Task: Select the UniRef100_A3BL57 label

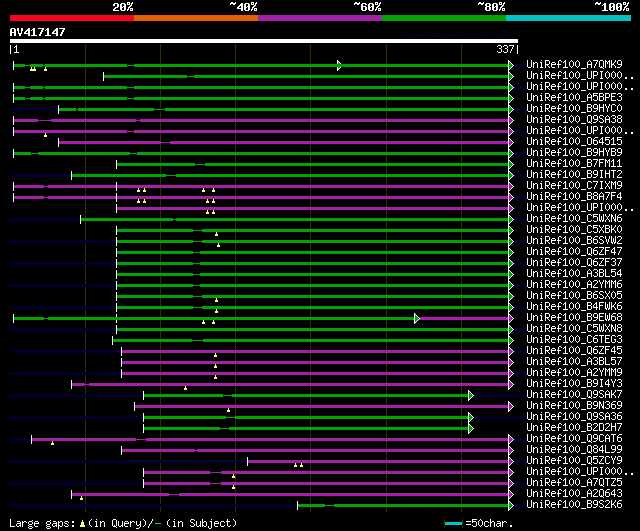Action: [x=574, y=362]
